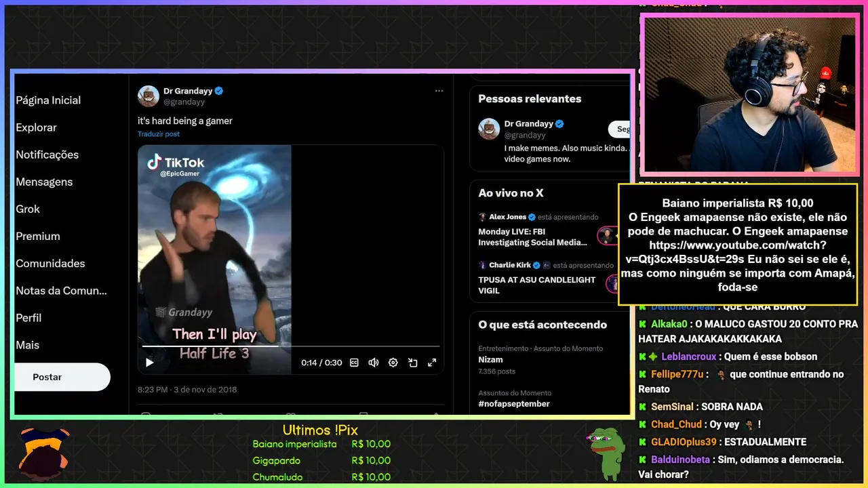Image resolution: width=868 pixels, height=488 pixels.
Task: Click chat username Alkaka0
Action: 669,324
